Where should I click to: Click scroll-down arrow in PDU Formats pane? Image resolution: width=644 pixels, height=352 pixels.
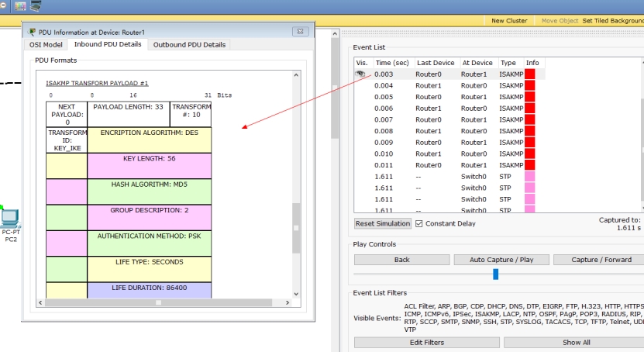click(295, 294)
